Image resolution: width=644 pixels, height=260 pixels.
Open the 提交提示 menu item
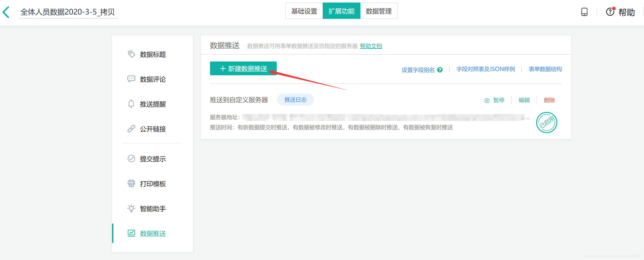pyautogui.click(x=152, y=159)
